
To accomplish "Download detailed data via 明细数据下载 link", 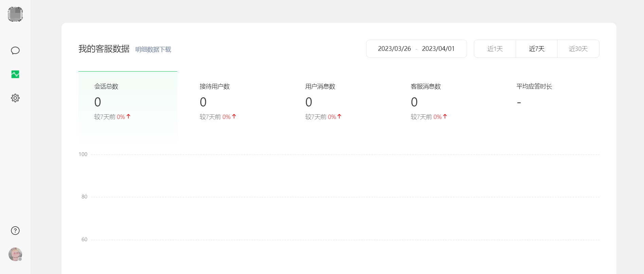I will click(153, 50).
